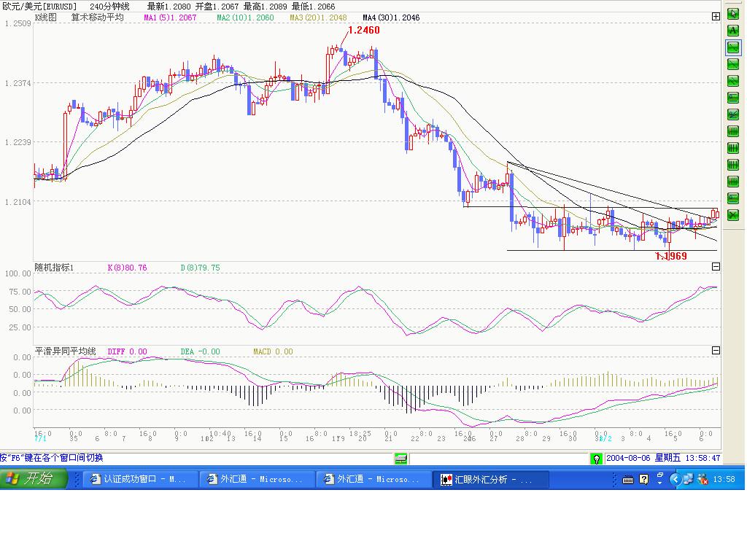Click the DEA -0.00 label
Image resolution: width=747 pixels, height=560 pixels.
point(200,351)
